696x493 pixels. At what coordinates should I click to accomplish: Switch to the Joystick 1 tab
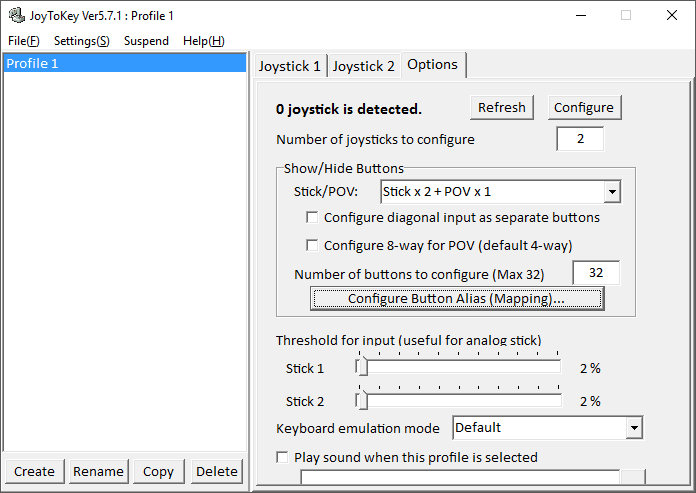[290, 66]
